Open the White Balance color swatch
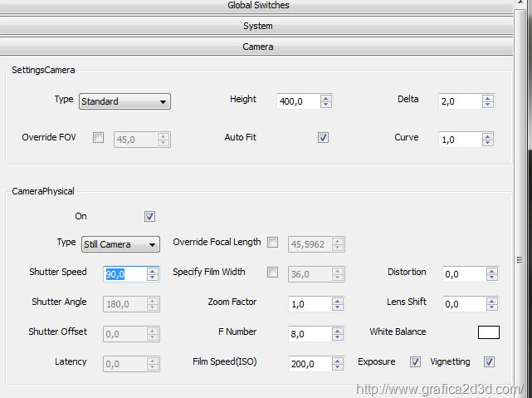The width and height of the screenshot is (532, 398). (x=489, y=332)
